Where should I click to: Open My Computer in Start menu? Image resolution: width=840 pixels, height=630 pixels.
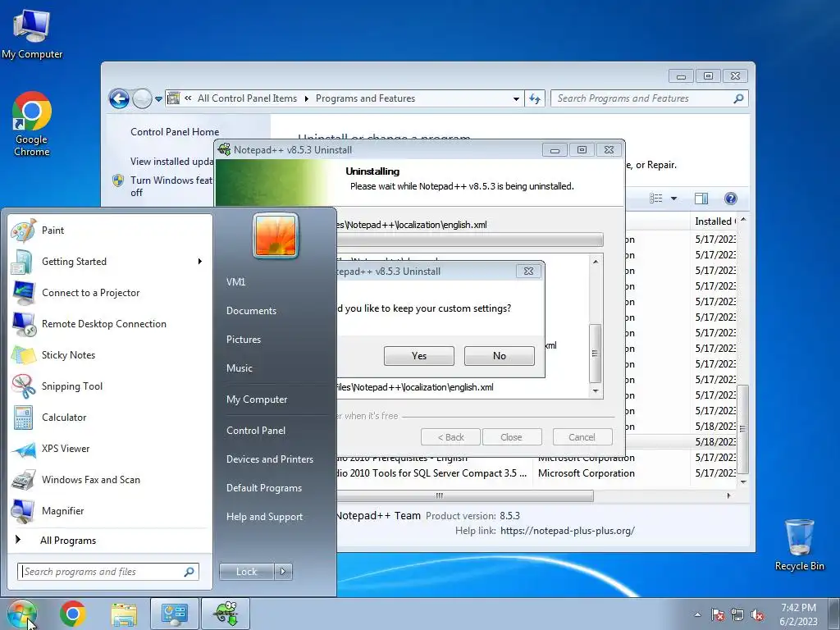tap(257, 399)
